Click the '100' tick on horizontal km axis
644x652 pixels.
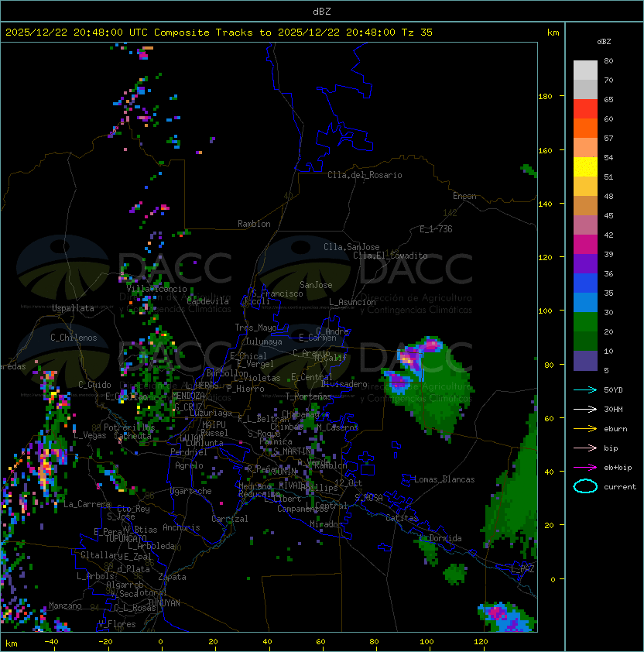click(x=427, y=642)
